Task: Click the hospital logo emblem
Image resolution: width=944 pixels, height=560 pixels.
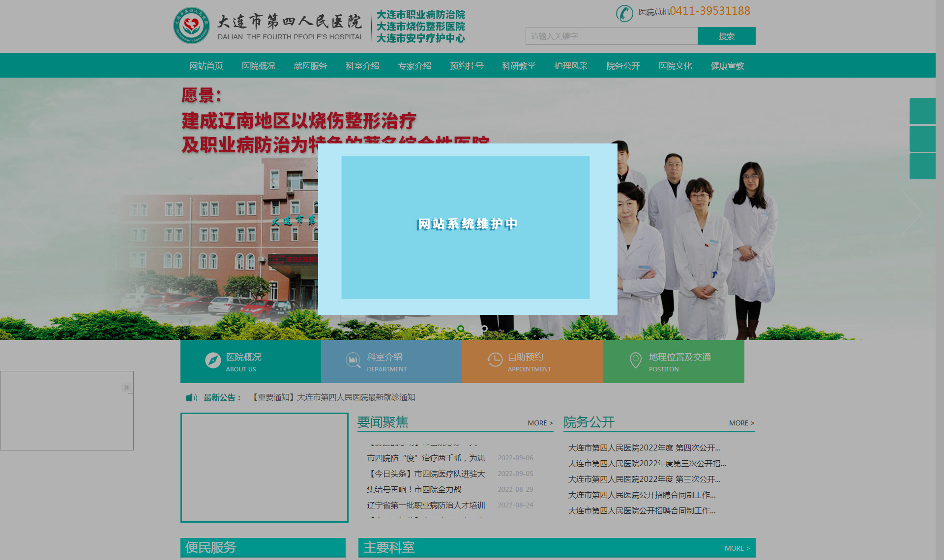Action: coord(191,26)
